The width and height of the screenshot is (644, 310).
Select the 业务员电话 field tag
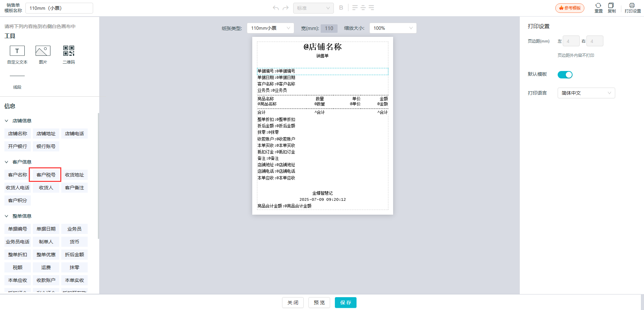(18, 242)
